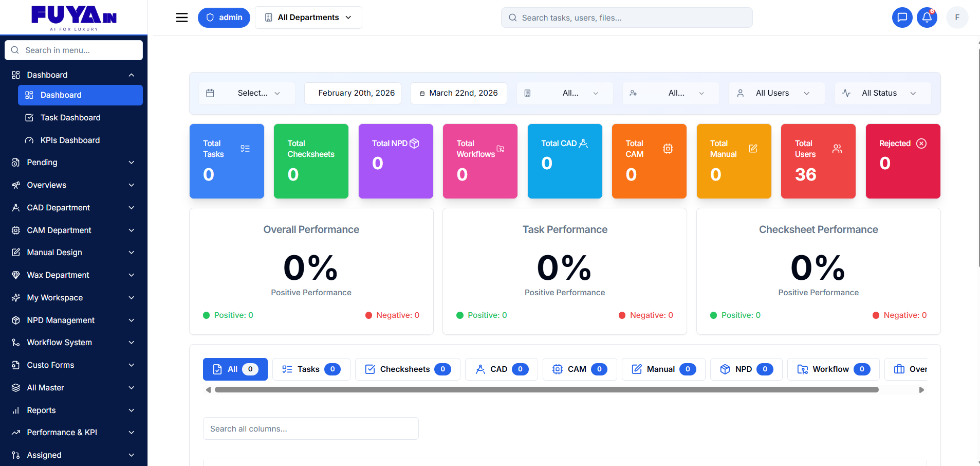This screenshot has height=466, width=980.
Task: Switch to the Checksheets tab
Action: (408, 369)
